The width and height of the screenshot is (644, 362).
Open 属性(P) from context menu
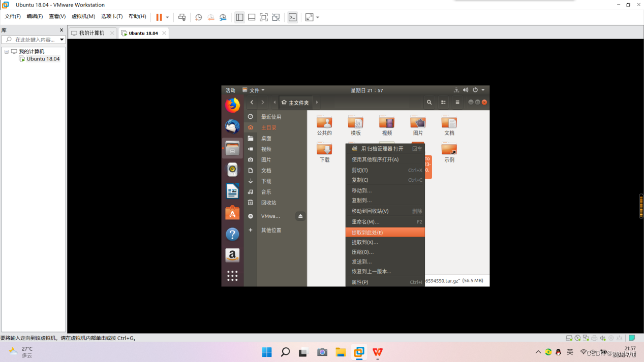[385, 282]
